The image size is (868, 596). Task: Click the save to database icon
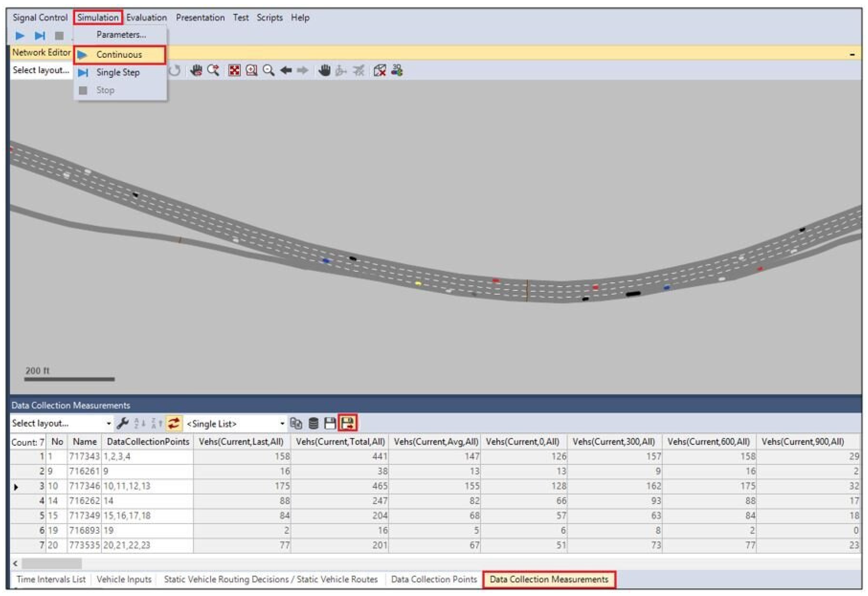pos(314,423)
